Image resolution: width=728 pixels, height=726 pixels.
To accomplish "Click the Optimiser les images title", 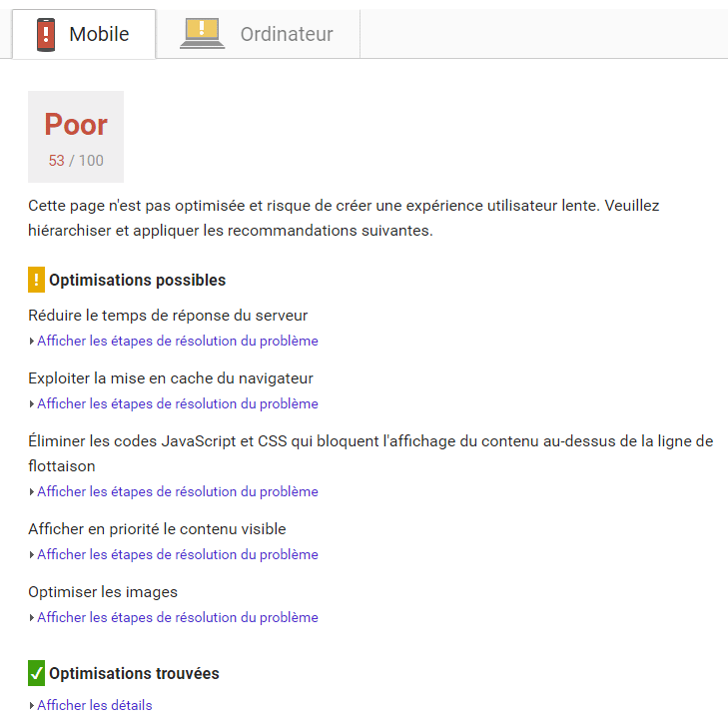I will (103, 592).
